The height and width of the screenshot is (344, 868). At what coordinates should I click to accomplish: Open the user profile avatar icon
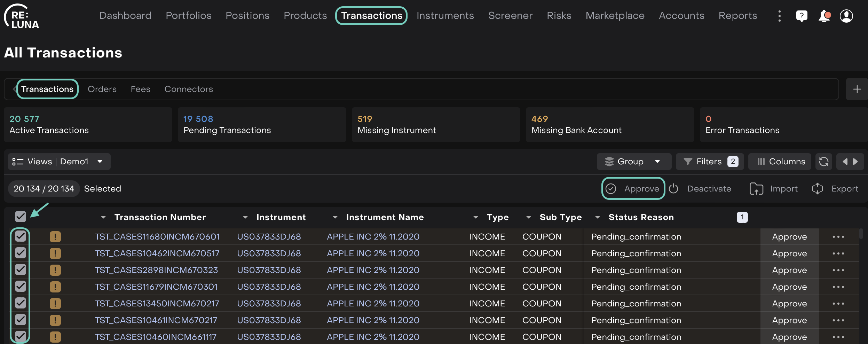[846, 16]
